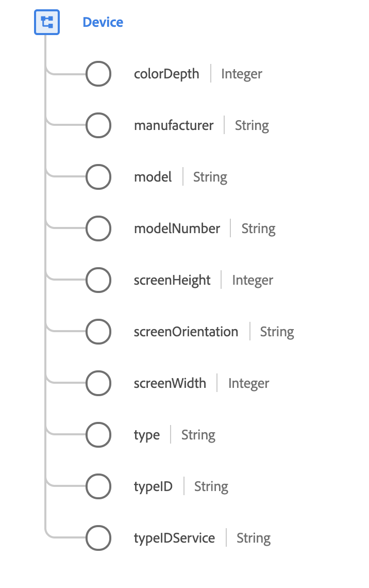
Task: Open the Device field group label
Action: pos(103,22)
